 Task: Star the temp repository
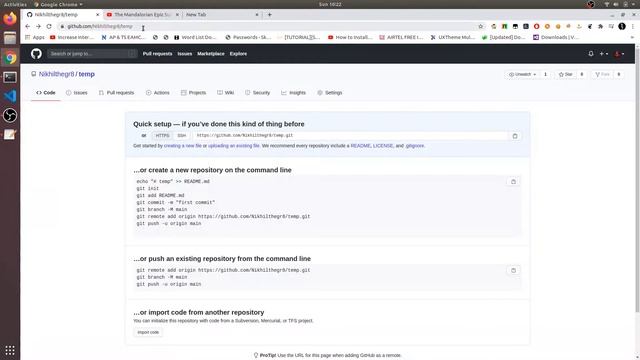(x=566, y=74)
